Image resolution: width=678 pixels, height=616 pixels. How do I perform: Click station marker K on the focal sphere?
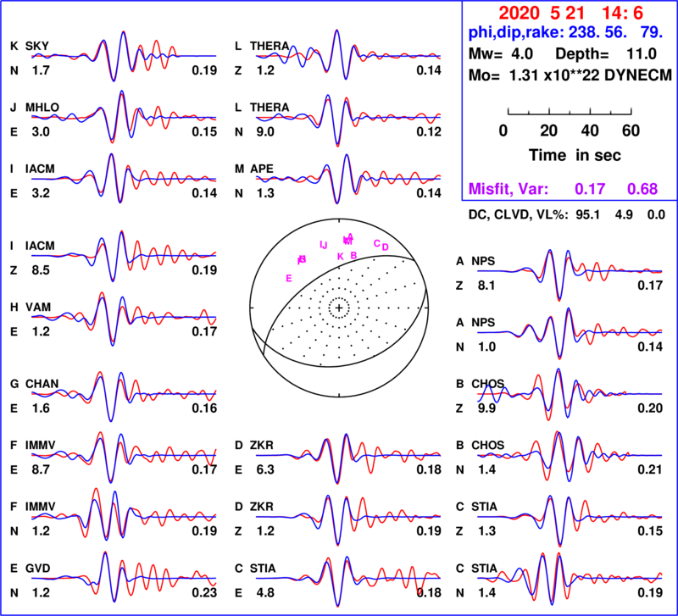click(x=341, y=257)
